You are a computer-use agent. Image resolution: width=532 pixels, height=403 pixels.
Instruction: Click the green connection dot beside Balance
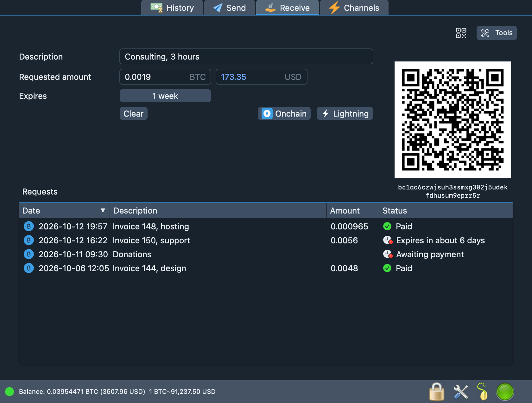pyautogui.click(x=9, y=392)
